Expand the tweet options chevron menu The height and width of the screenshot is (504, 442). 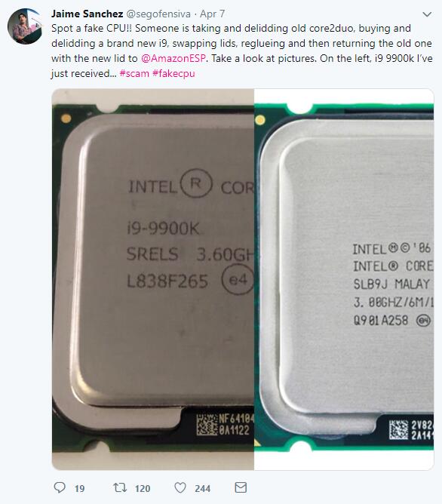pos(427,14)
